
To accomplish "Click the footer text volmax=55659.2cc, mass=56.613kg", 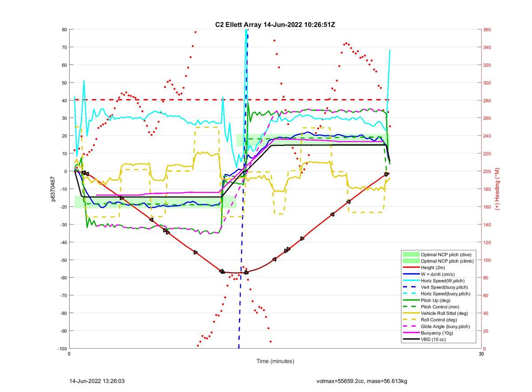I will pos(361,381).
